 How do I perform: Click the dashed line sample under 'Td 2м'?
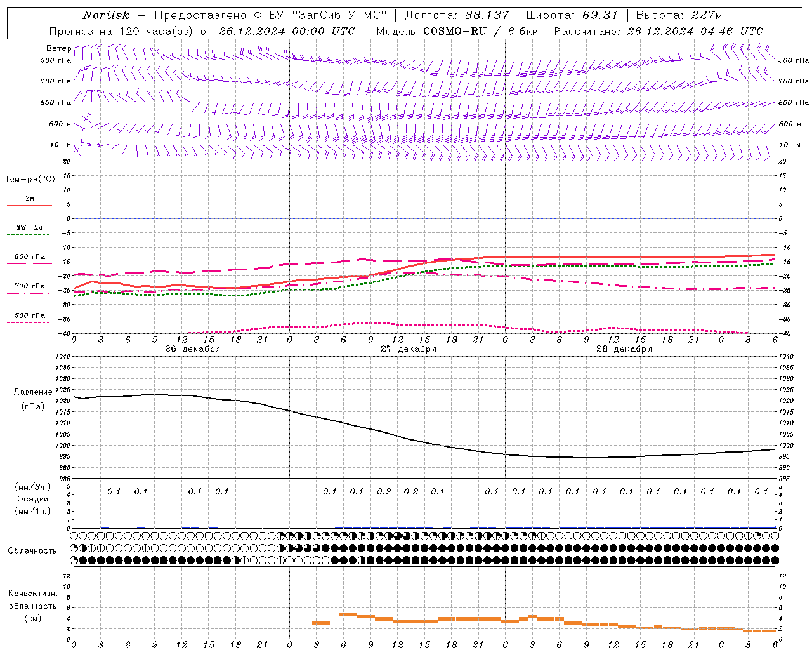pos(29,235)
